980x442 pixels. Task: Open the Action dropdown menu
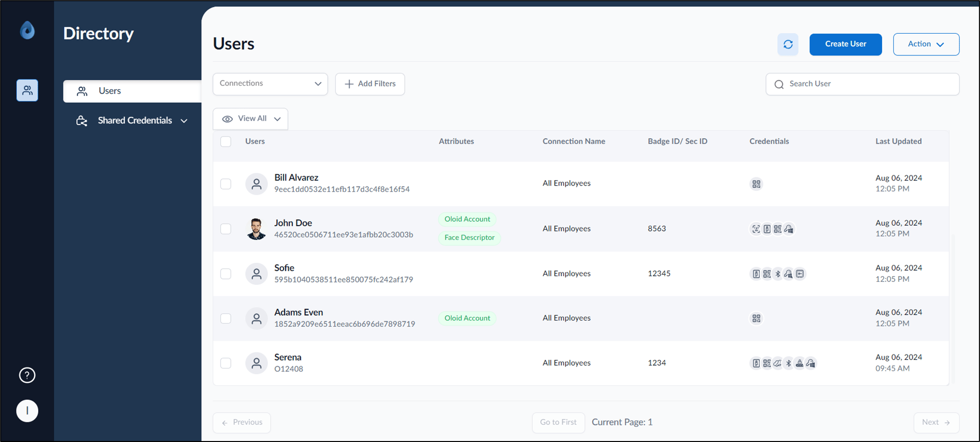click(x=926, y=45)
